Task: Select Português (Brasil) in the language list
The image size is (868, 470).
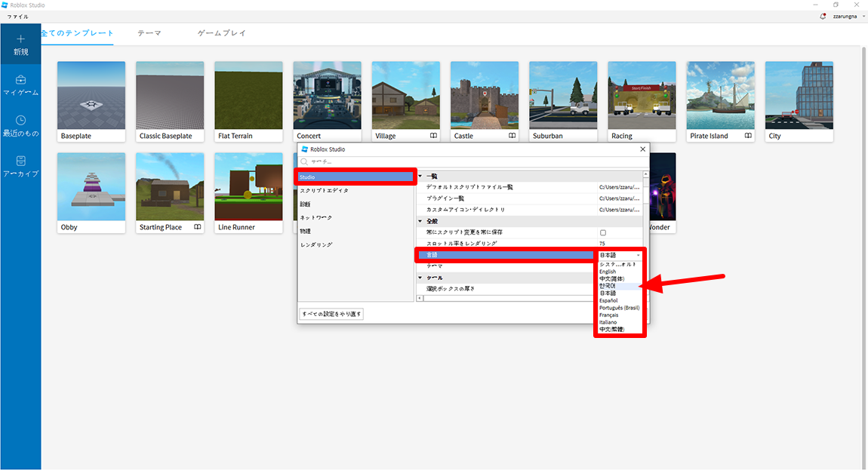Action: tap(619, 308)
